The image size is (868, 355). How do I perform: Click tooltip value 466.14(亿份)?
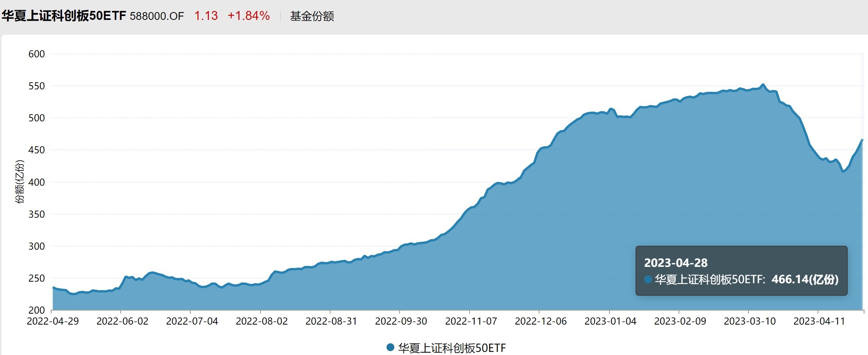[x=805, y=279]
